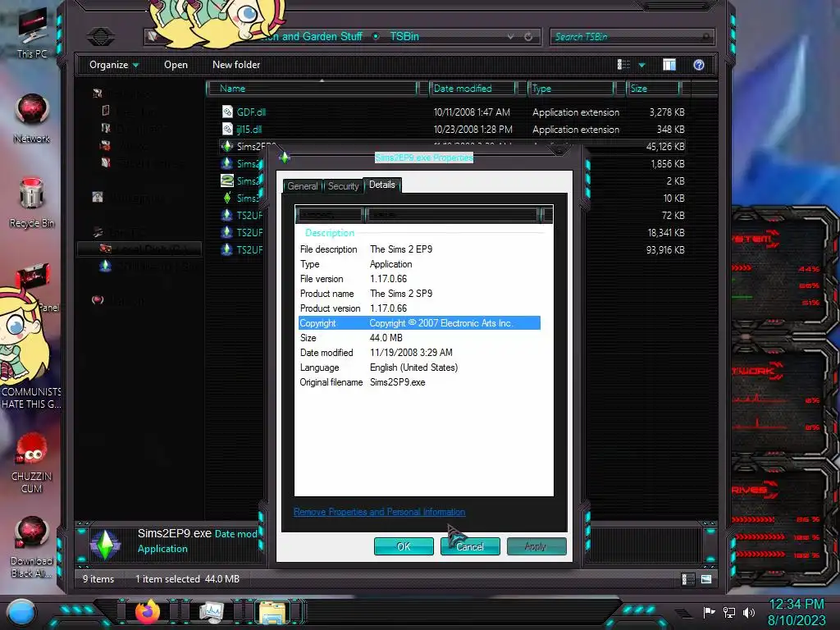This screenshot has height=630, width=840.
Task: Open This PC desktop icon
Action: pos(32,33)
